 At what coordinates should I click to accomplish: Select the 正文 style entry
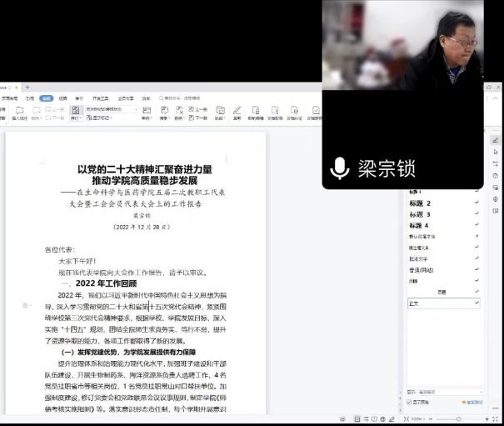444,303
